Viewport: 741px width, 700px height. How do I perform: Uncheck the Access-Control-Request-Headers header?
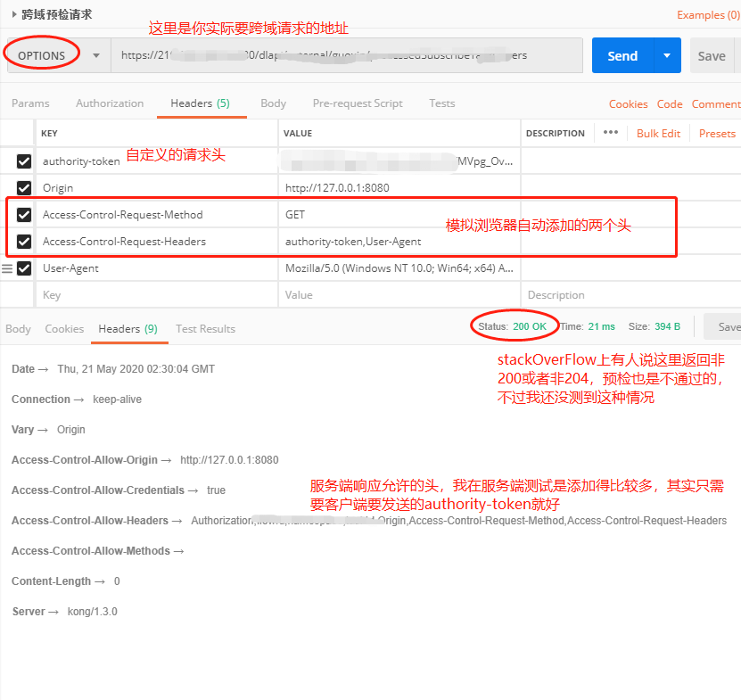coord(23,241)
